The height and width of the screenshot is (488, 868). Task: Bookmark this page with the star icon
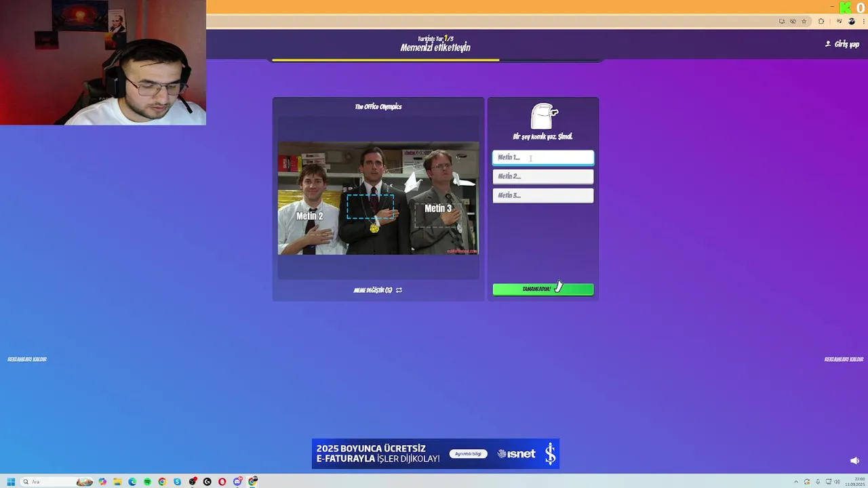[804, 21]
